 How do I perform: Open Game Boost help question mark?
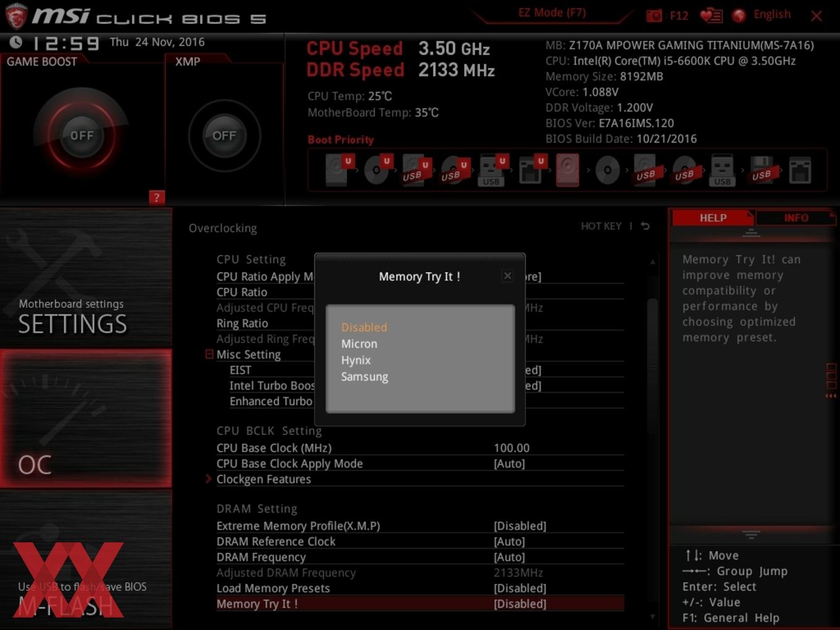click(x=157, y=197)
